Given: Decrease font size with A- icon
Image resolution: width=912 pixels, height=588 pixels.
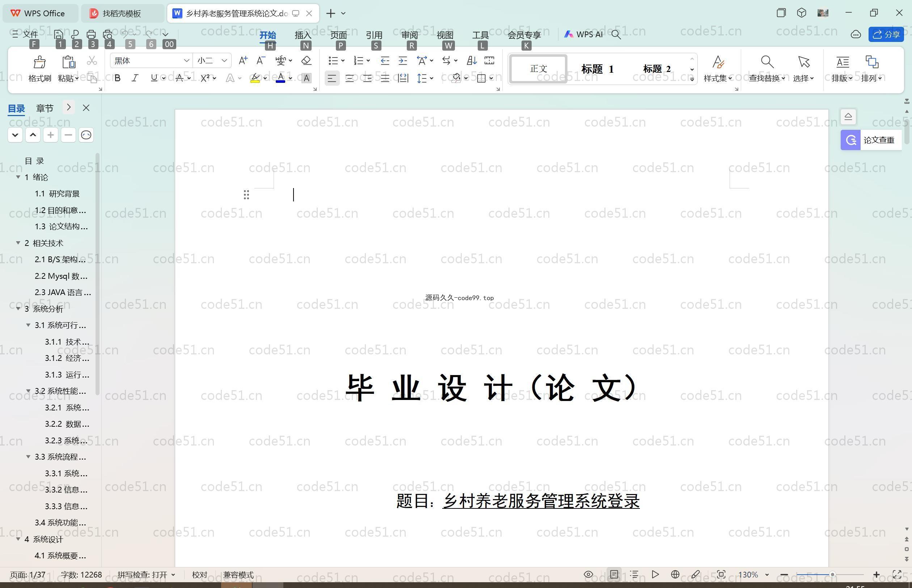Looking at the screenshot, I should (261, 60).
